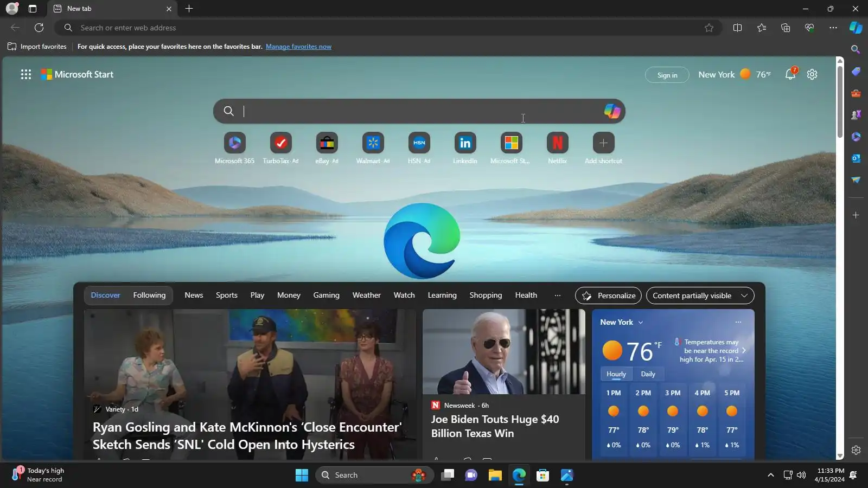Viewport: 868px width, 488px height.
Task: Open Browser essentials heart icon
Action: pos(809,28)
